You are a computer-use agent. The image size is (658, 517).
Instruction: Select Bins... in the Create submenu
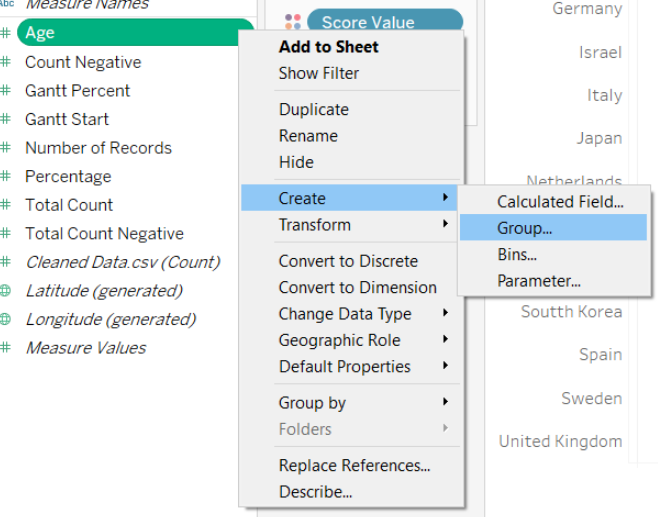pyautogui.click(x=517, y=255)
